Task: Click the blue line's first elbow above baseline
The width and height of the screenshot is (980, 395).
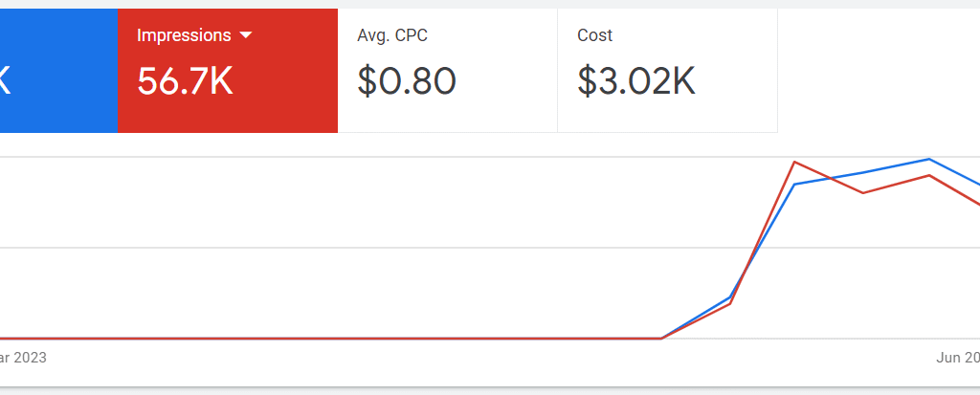Action: pos(731,296)
